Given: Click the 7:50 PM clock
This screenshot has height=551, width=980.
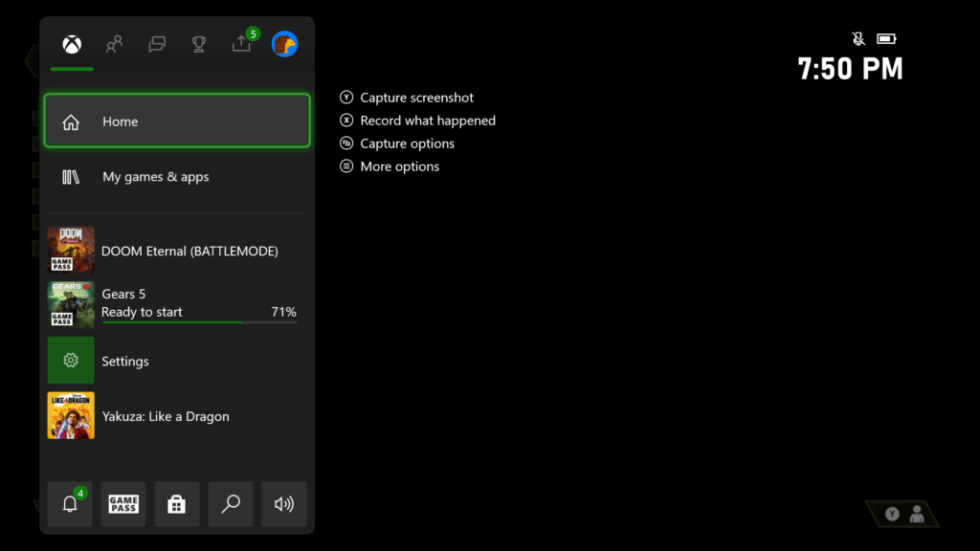Looking at the screenshot, I should click(x=850, y=69).
